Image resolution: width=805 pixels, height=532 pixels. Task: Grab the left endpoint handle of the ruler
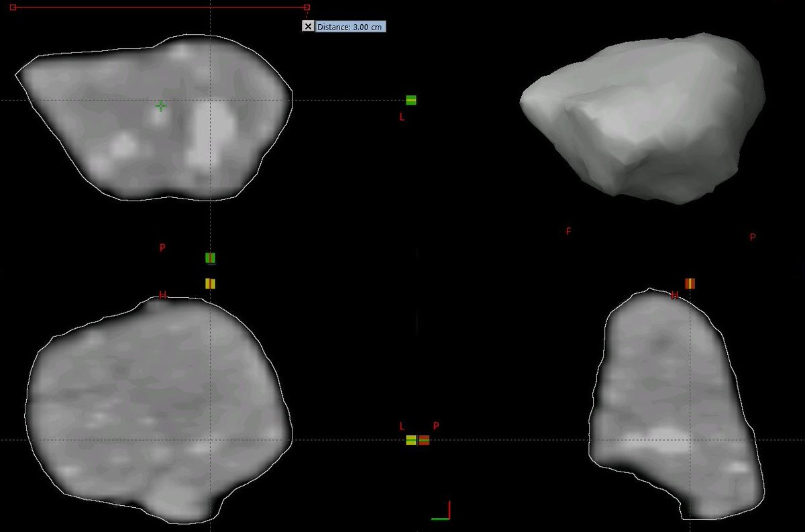(13, 7)
